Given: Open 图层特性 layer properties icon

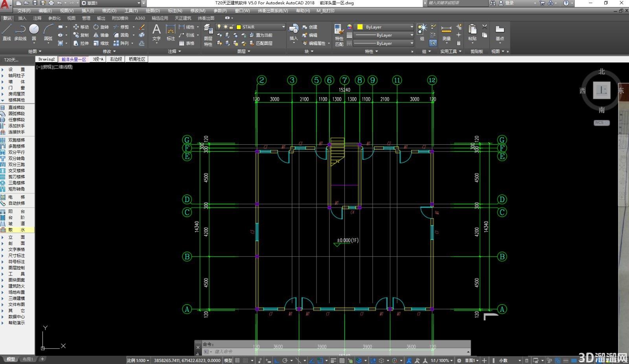Looking at the screenshot, I should coord(208,35).
